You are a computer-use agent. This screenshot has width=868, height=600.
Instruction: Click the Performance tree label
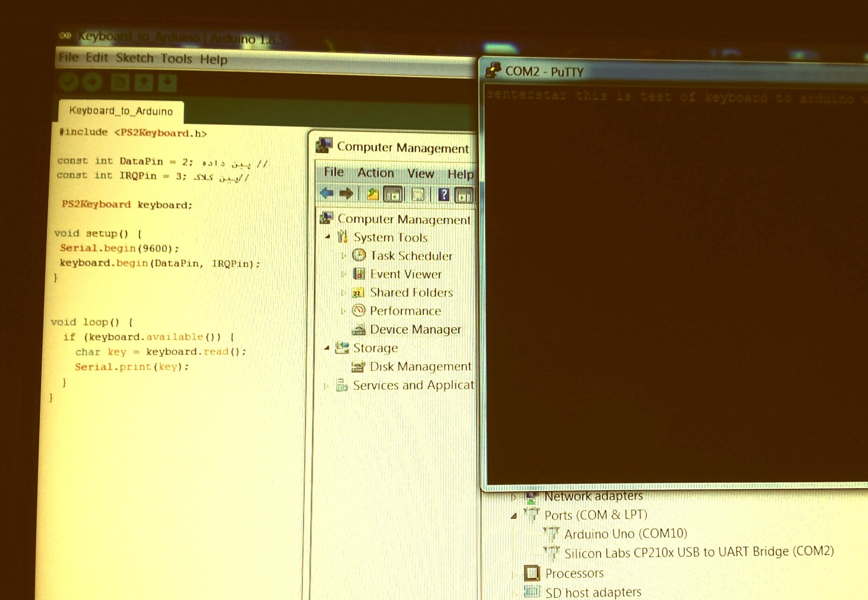tap(405, 311)
